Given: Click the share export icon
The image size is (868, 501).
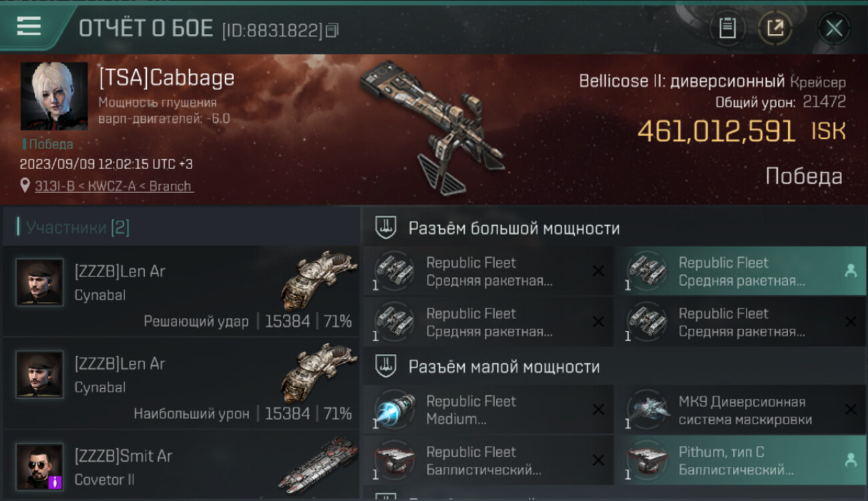Looking at the screenshot, I should coord(775,28).
